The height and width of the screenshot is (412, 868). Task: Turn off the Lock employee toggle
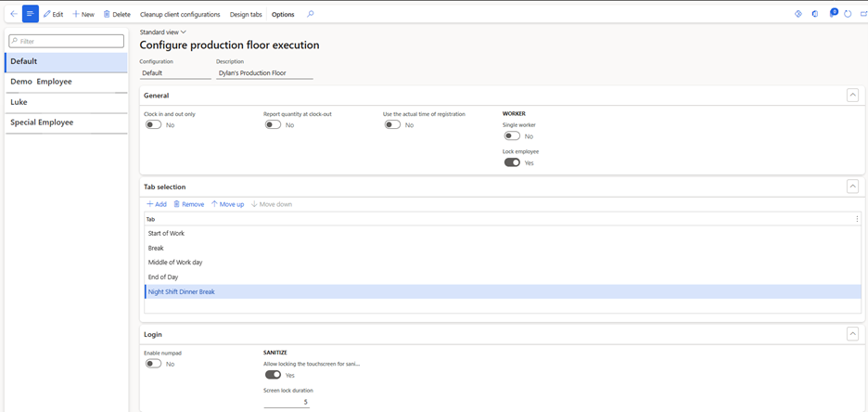[512, 162]
